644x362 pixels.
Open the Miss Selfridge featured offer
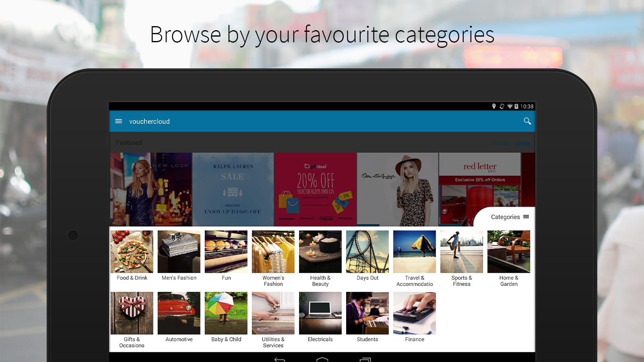[398, 189]
